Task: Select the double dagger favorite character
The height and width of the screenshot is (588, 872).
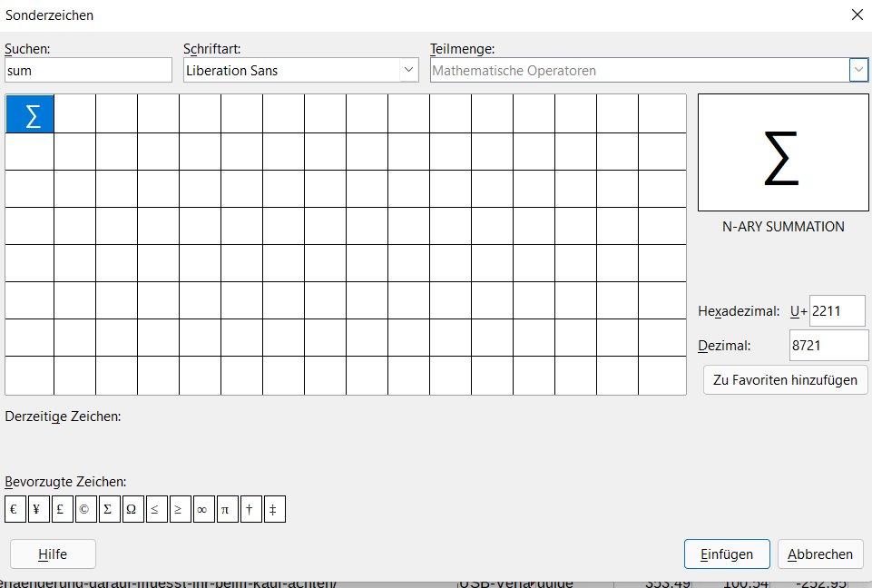Action: (274, 509)
